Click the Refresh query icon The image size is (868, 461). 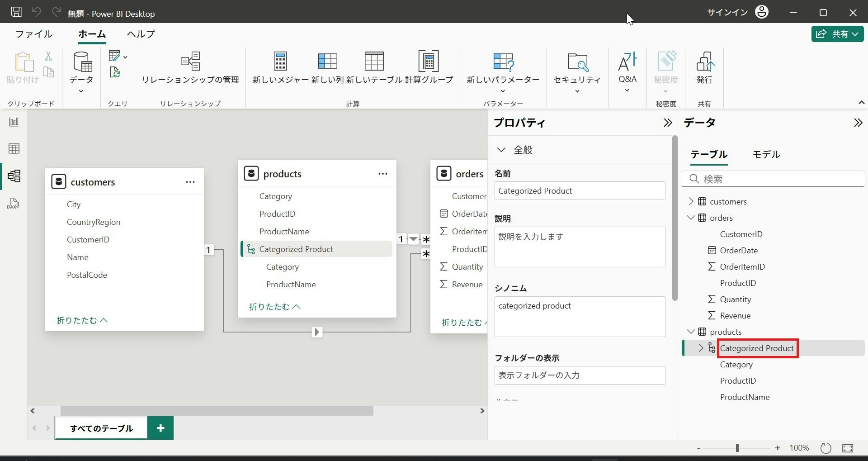click(115, 72)
